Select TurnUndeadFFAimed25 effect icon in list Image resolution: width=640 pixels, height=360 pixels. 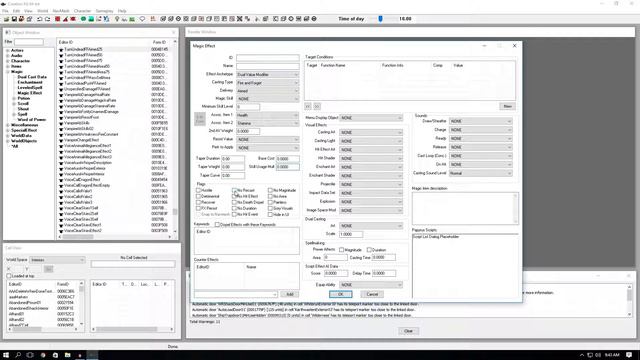point(61,49)
